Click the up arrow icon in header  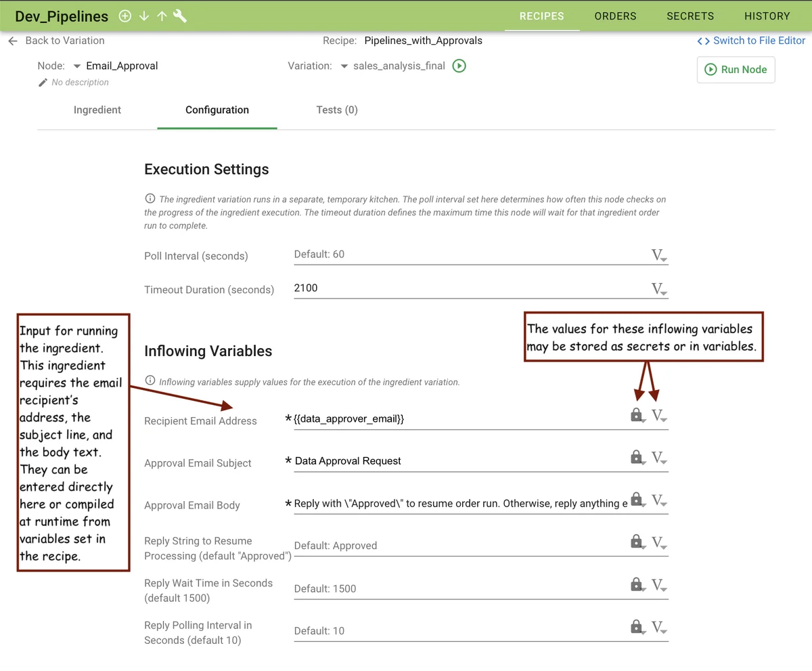(x=162, y=16)
